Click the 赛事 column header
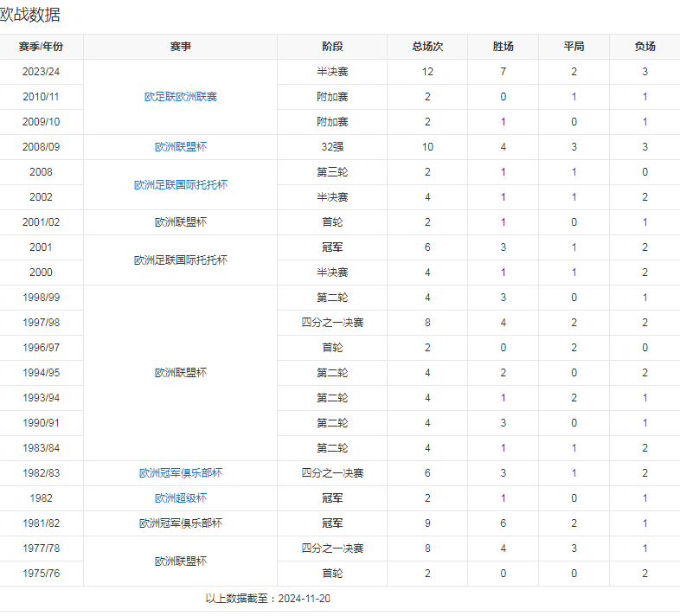 180,47
